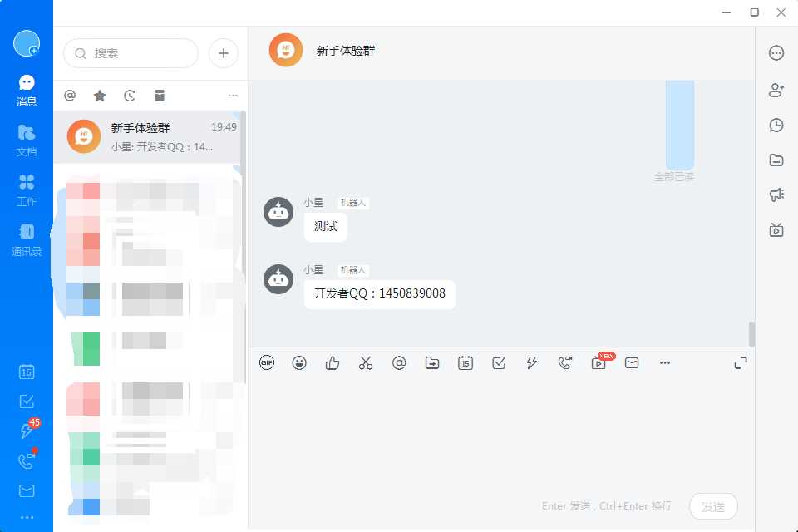This screenshot has width=798, height=532.
Task: Expand the right-panel more menu ellipsis
Action: [776, 52]
